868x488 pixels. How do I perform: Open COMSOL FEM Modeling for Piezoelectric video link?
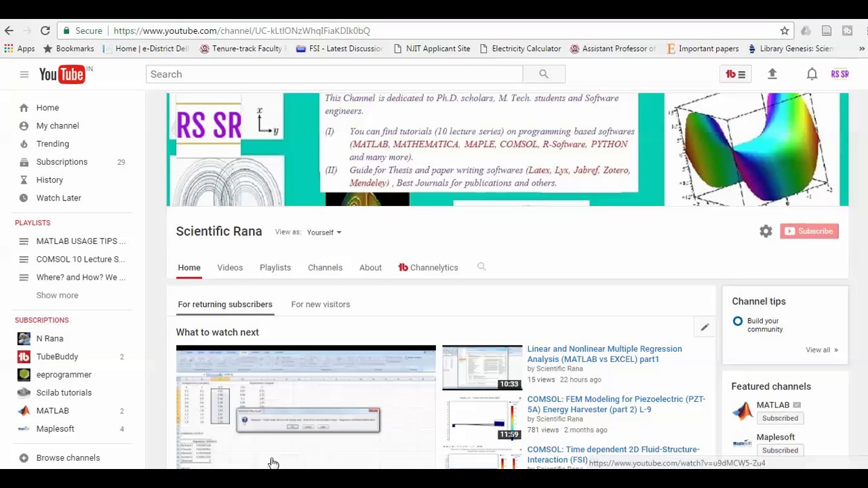[616, 404]
